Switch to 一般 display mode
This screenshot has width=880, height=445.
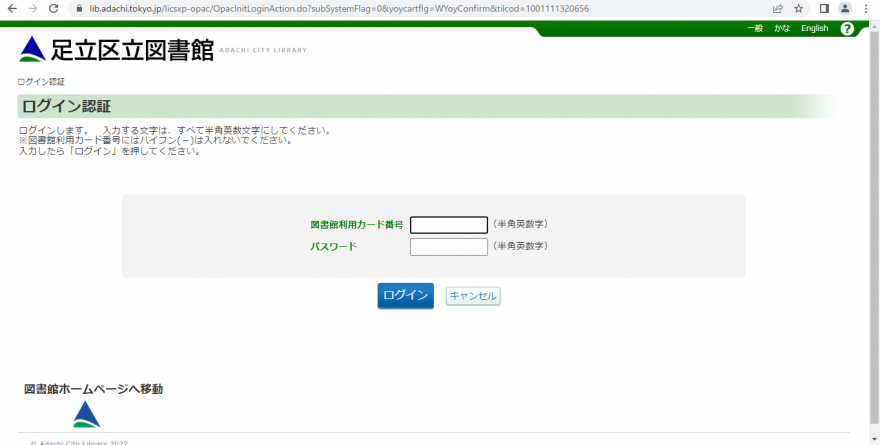point(755,28)
